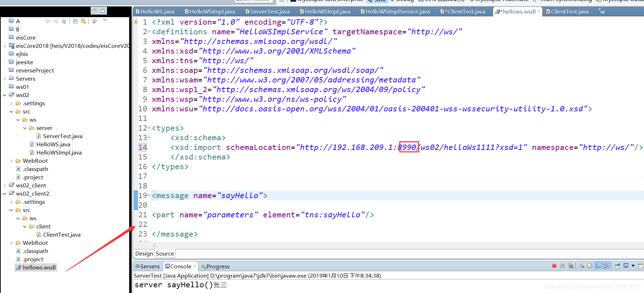Toggle show console when standard out changes

598,266
